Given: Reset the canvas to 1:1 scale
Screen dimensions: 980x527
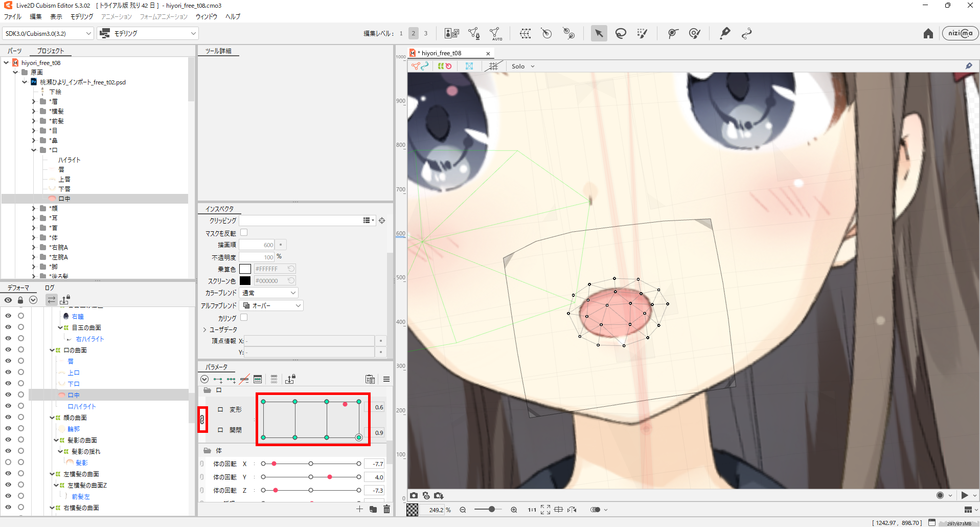Looking at the screenshot, I should click(x=532, y=510).
